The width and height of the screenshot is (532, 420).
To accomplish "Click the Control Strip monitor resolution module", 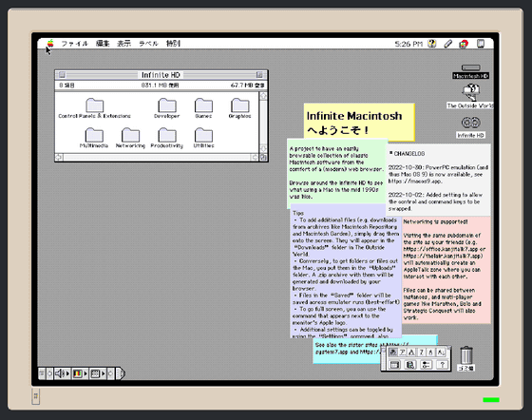I will tap(95, 373).
